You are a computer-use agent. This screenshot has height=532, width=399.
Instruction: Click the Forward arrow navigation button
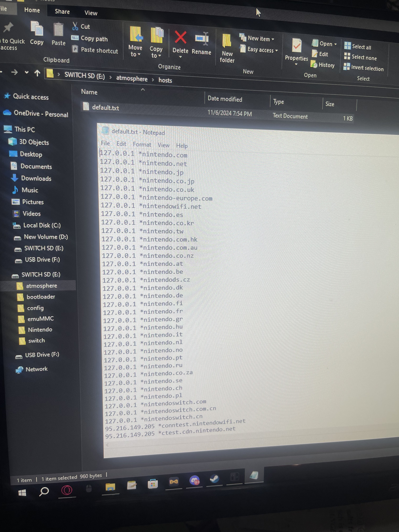coord(14,72)
